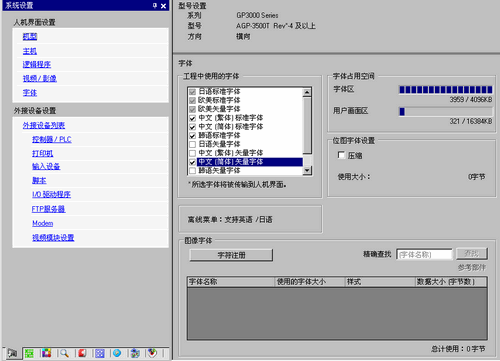Click the 字体区 usage progress bar
The height and width of the screenshot is (361, 500).
pyautogui.click(x=446, y=90)
